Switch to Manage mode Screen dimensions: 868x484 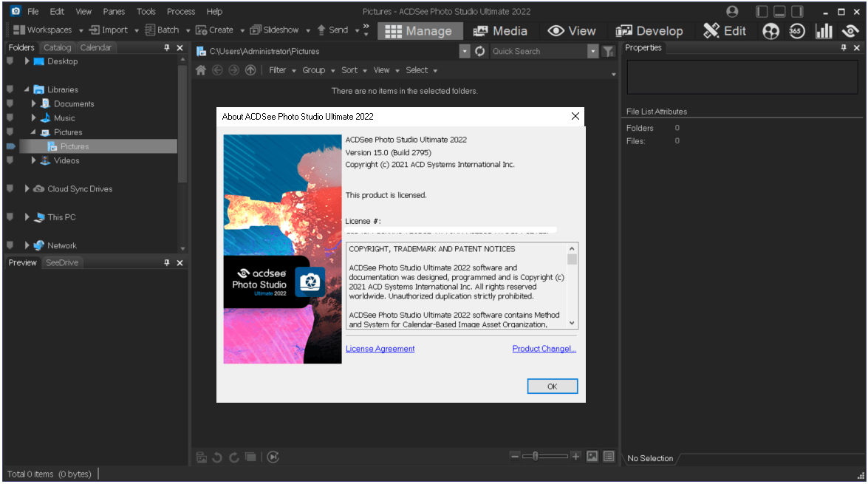coord(420,31)
